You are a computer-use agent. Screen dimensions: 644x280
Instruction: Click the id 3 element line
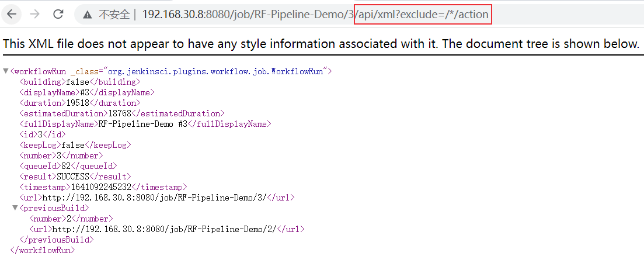(42, 134)
